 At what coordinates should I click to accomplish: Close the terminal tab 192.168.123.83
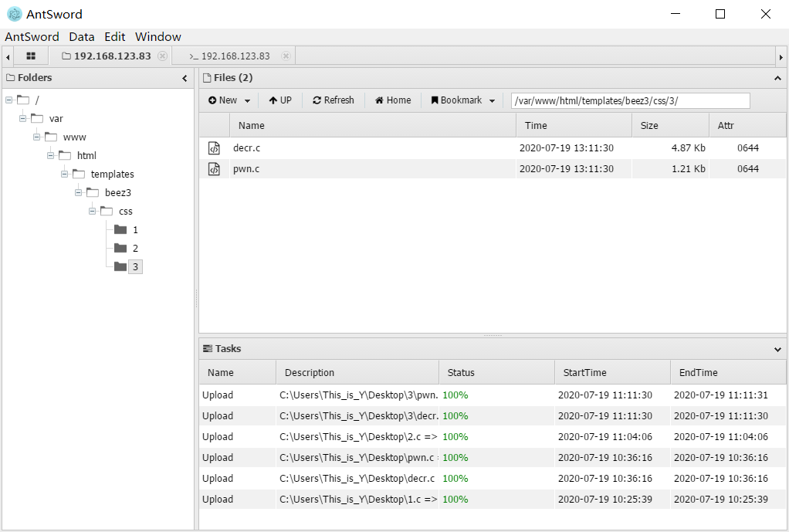tap(286, 56)
